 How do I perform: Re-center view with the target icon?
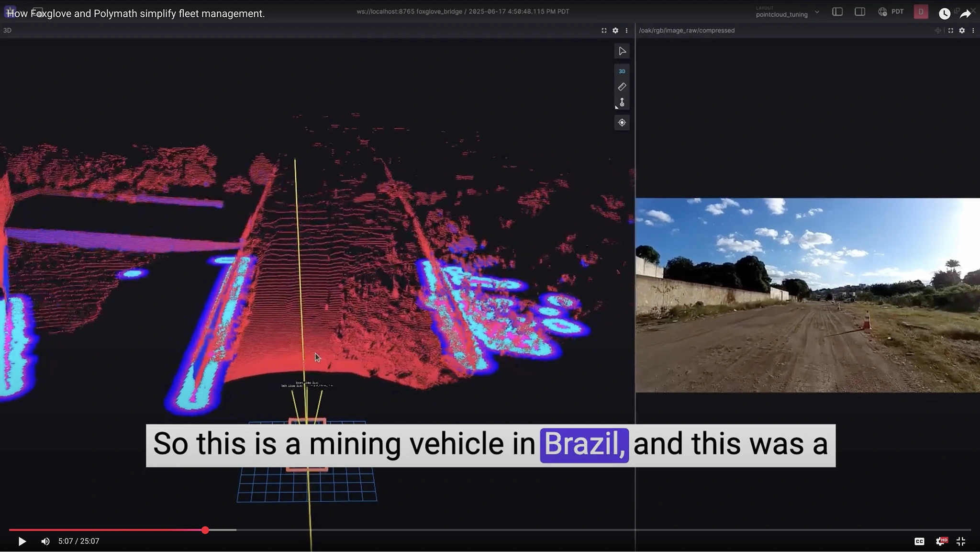[622, 123]
